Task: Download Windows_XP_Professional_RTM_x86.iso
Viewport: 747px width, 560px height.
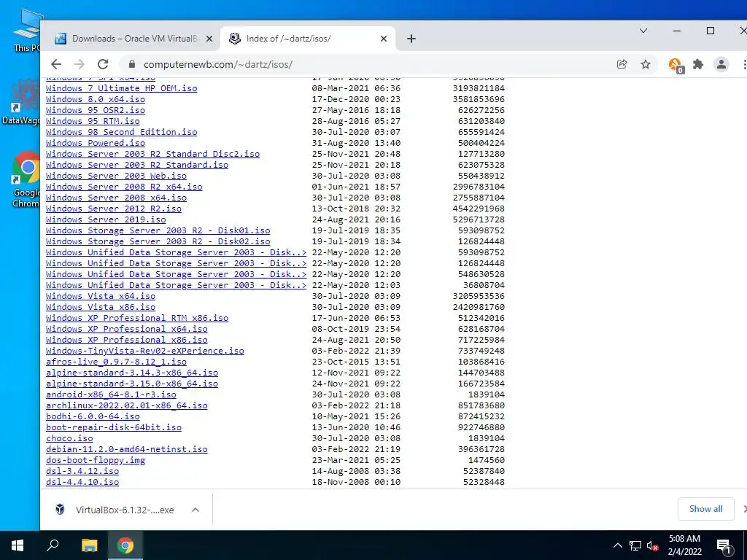Action: tap(137, 318)
